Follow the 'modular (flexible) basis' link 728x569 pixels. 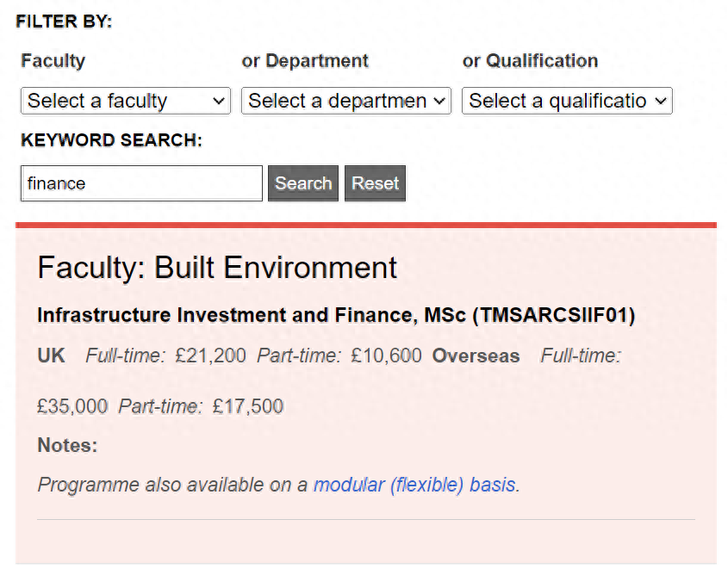point(414,485)
